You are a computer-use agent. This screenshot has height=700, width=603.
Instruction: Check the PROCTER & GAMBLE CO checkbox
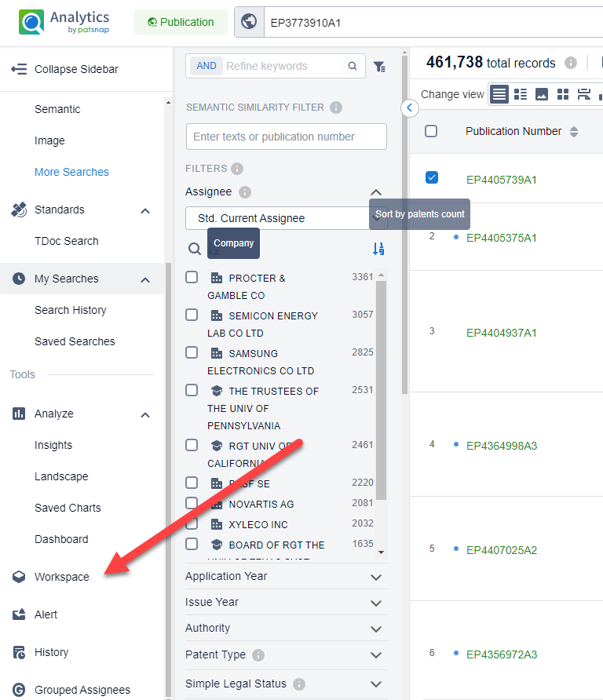(x=192, y=277)
